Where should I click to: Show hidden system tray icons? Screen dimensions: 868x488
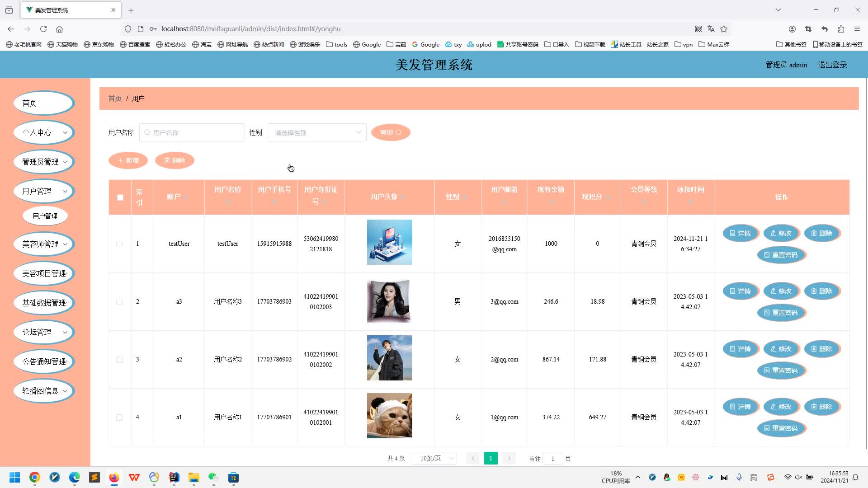(638, 477)
